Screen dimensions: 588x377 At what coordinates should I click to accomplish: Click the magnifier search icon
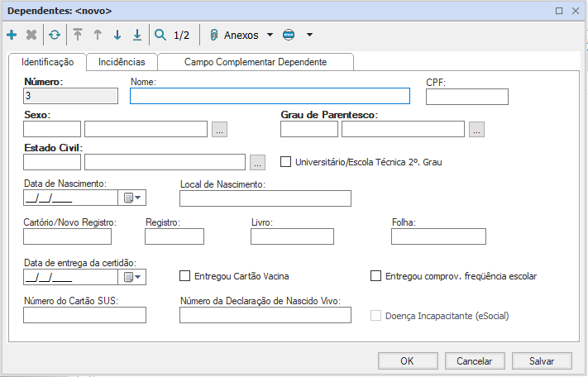click(x=160, y=35)
